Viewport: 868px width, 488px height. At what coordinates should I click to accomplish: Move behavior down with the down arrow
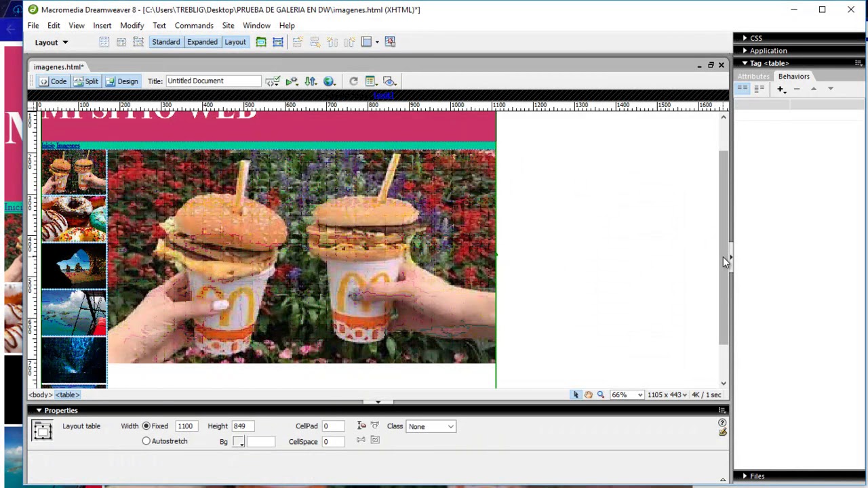(x=830, y=89)
